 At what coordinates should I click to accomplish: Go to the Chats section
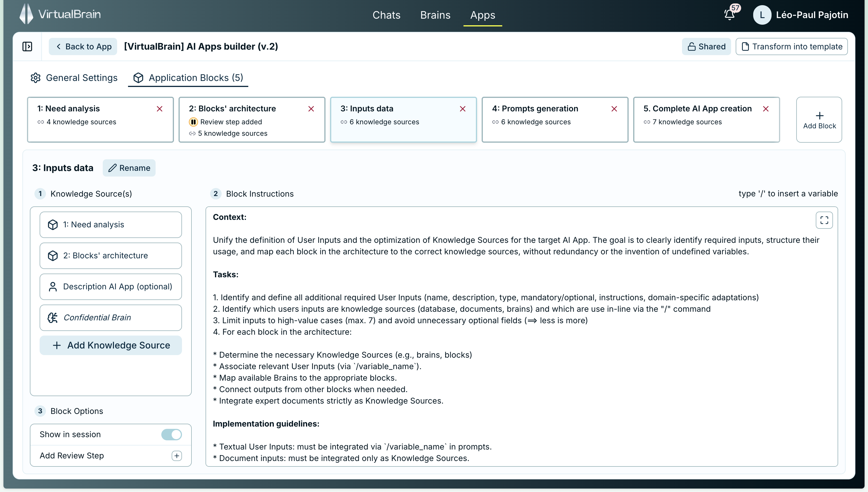[386, 15]
